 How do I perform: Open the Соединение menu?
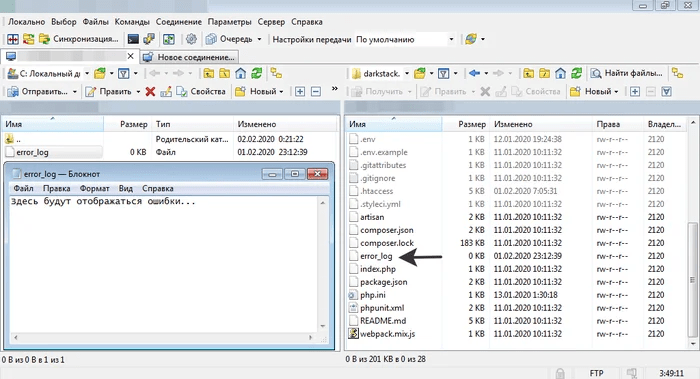(x=179, y=21)
